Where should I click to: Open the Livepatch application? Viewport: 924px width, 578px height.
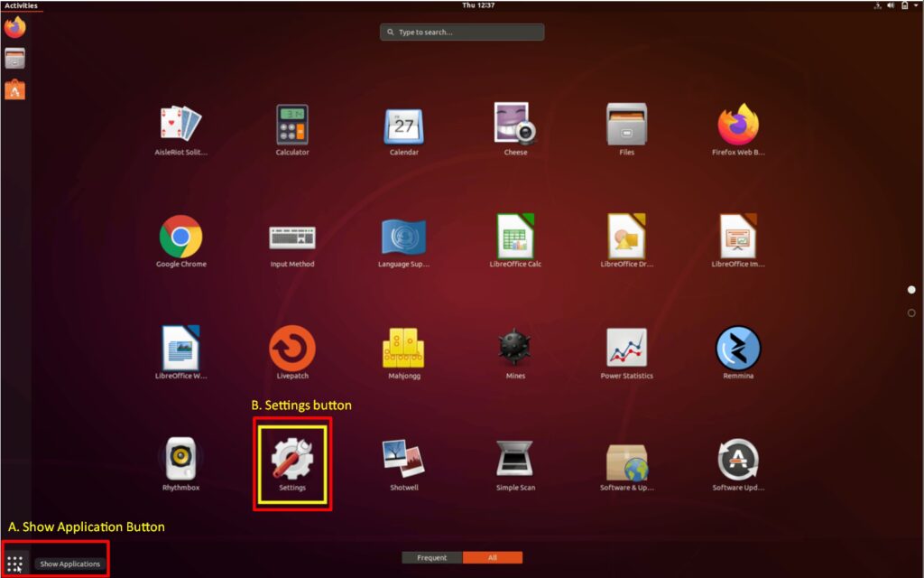pos(291,349)
